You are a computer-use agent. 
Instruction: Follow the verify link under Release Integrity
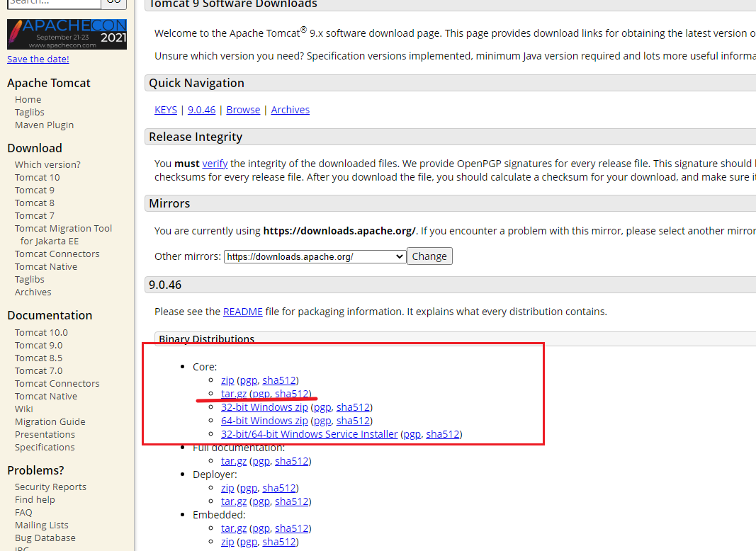[x=215, y=163]
